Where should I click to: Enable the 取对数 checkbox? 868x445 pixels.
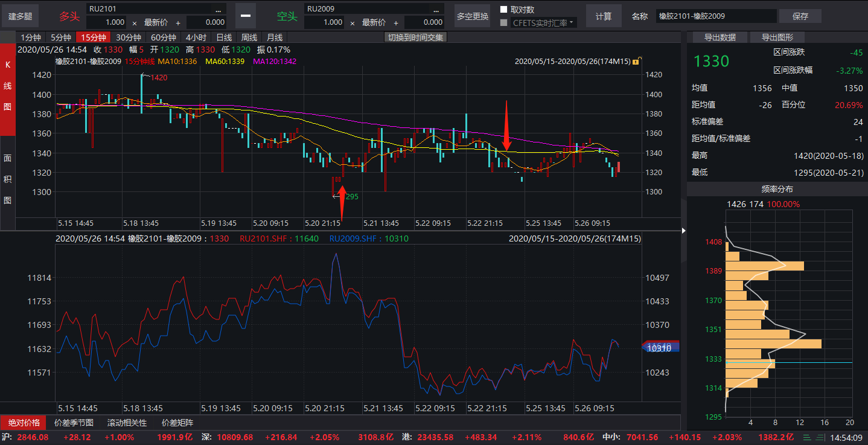504,10
